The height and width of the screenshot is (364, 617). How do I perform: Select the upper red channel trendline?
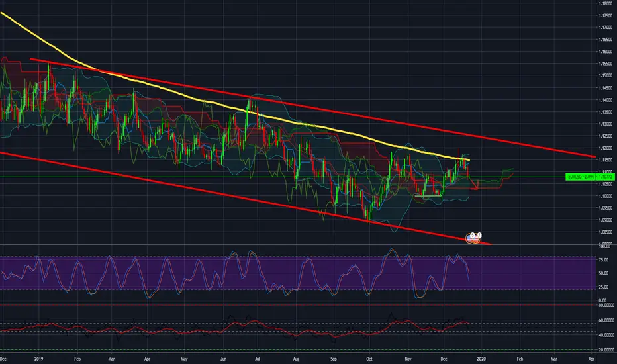313,109
